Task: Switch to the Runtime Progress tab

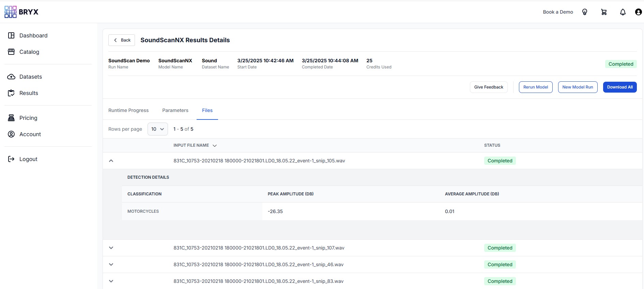Action: pos(128,110)
